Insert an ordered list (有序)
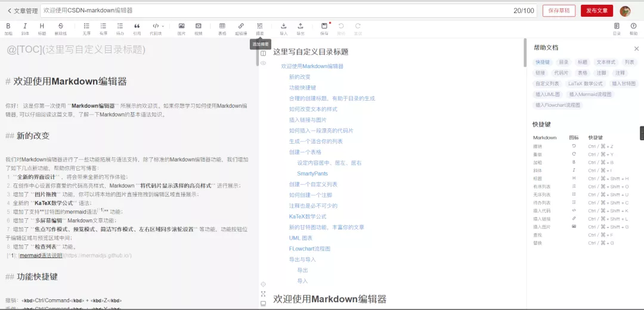Image resolution: width=644 pixels, height=310 pixels. (x=103, y=29)
